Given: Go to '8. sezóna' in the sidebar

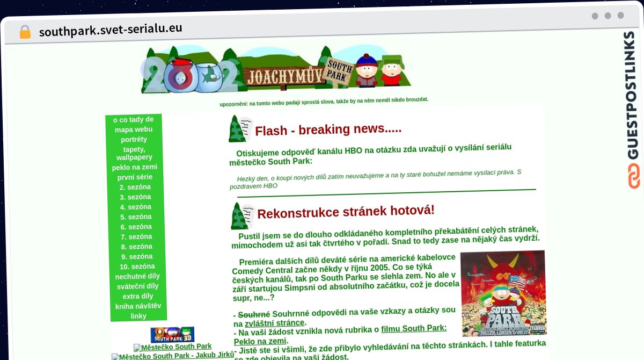Looking at the screenshot, I should pyautogui.click(x=137, y=247).
